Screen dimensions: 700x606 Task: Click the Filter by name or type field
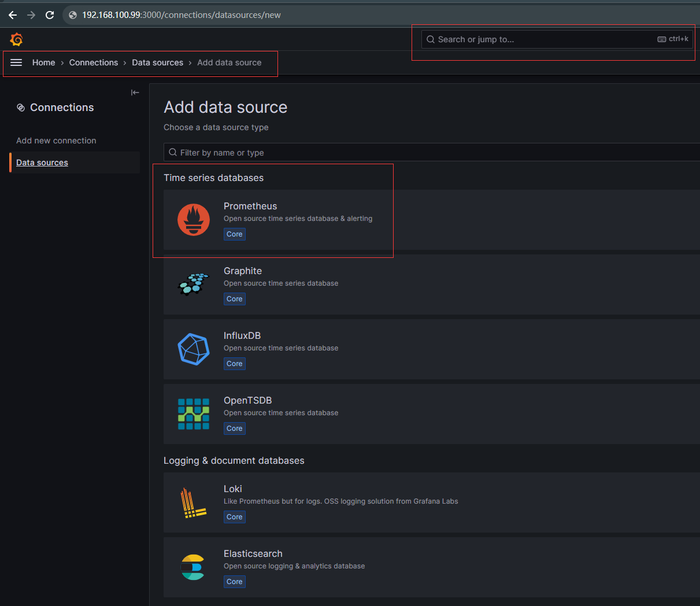[x=431, y=152]
